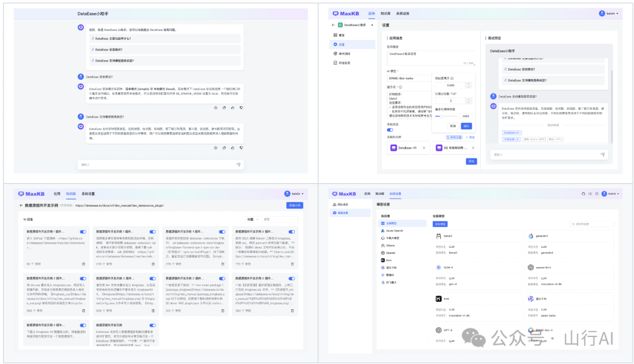Open baixin user menu on the model settings page

(x=611, y=194)
